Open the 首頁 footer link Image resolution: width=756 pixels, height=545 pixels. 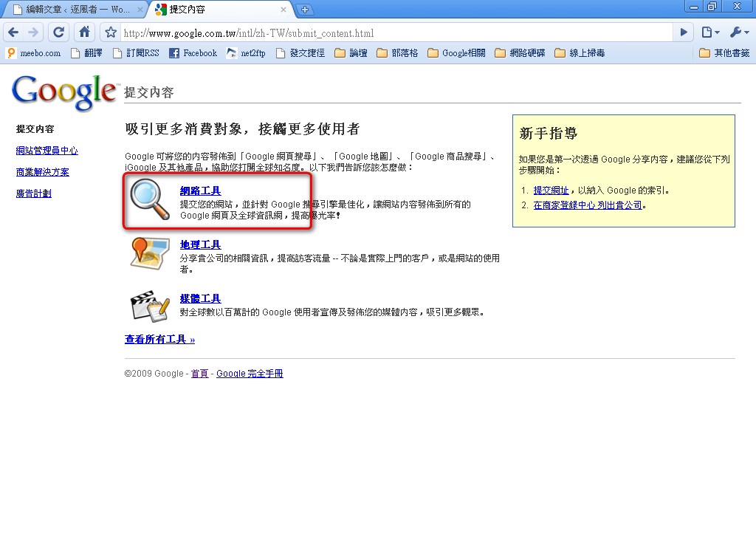199,373
